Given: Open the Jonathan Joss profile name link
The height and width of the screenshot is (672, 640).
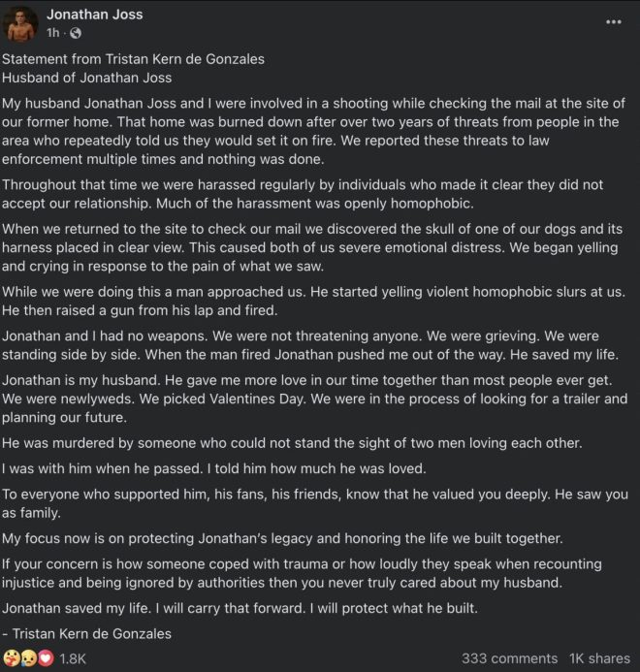Looking at the screenshot, I should pyautogui.click(x=95, y=15).
